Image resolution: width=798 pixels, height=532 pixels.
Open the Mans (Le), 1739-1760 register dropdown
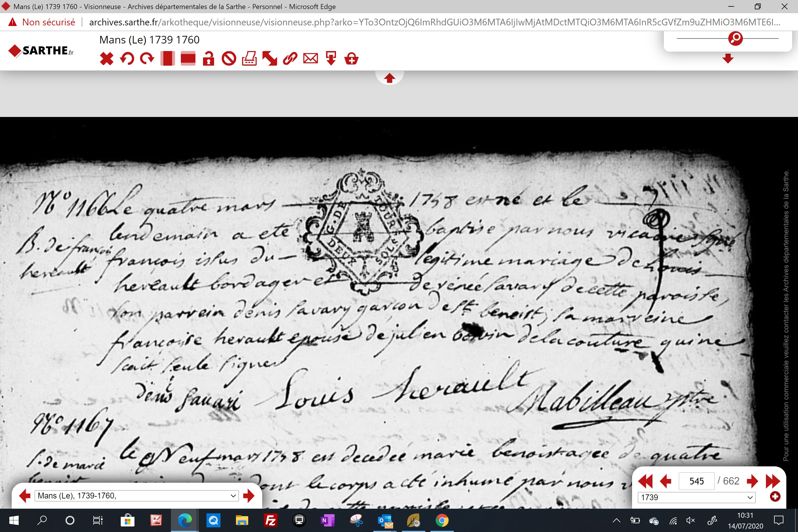[137, 496]
